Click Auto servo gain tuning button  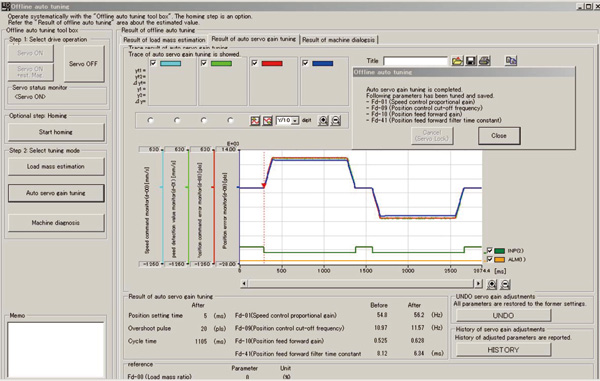click(x=56, y=193)
